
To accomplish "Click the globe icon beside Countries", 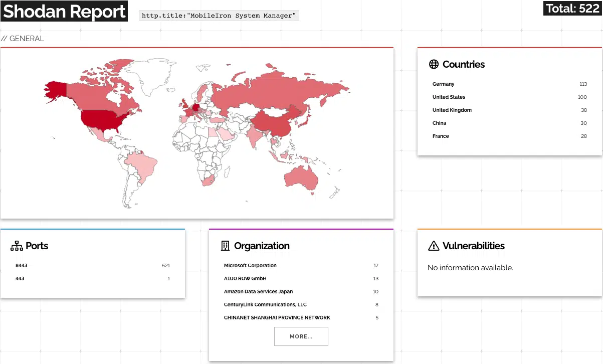I will point(434,64).
